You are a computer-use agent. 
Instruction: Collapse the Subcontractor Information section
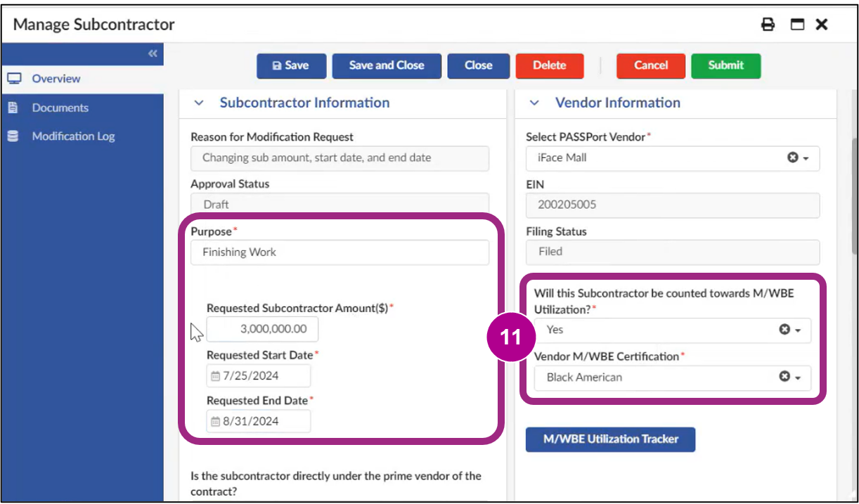coord(199,103)
